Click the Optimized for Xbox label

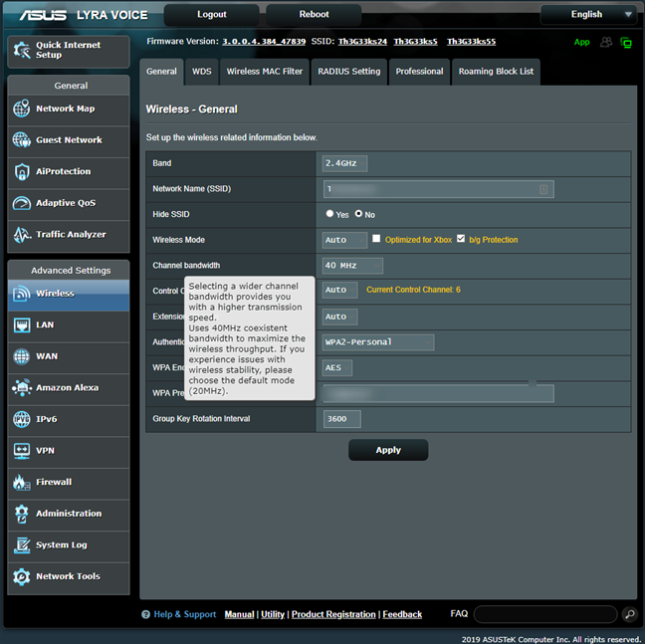click(418, 240)
